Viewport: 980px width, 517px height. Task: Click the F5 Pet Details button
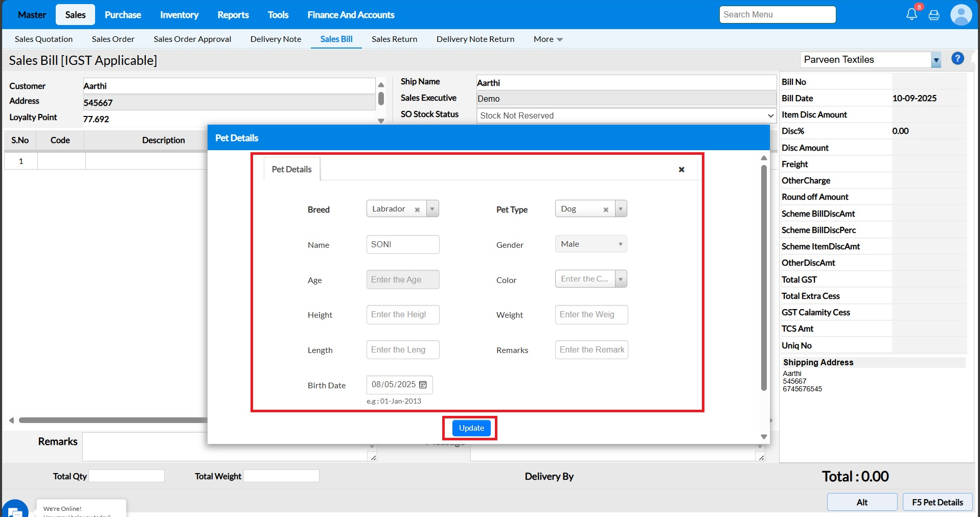point(938,502)
